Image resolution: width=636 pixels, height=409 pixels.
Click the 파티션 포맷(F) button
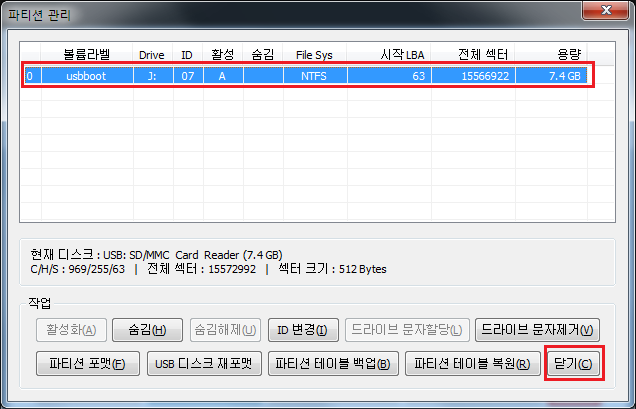(x=88, y=363)
